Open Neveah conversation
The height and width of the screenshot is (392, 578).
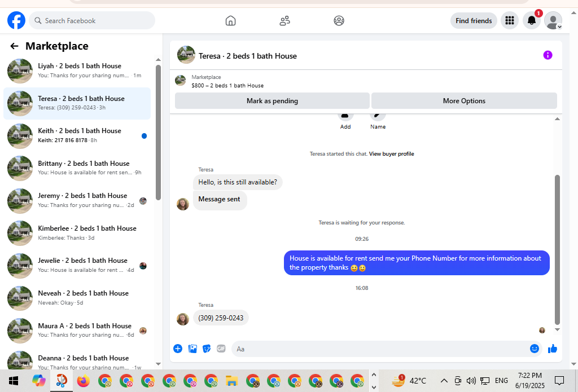pyautogui.click(x=77, y=298)
